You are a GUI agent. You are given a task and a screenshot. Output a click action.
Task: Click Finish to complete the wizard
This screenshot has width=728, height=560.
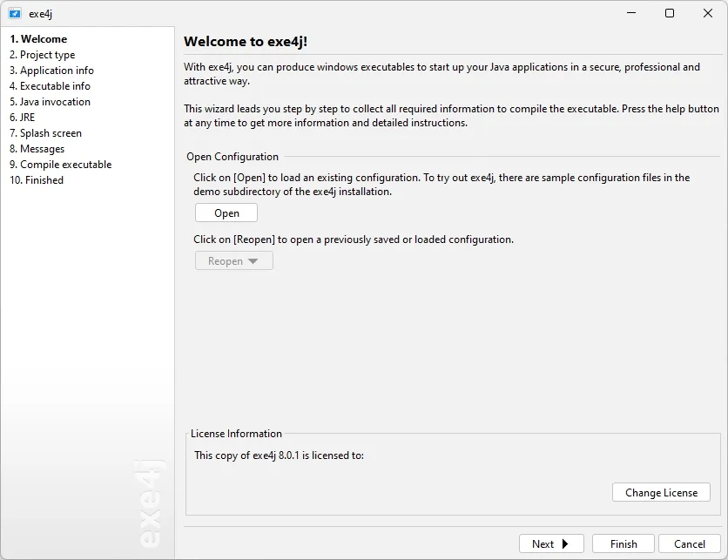624,543
